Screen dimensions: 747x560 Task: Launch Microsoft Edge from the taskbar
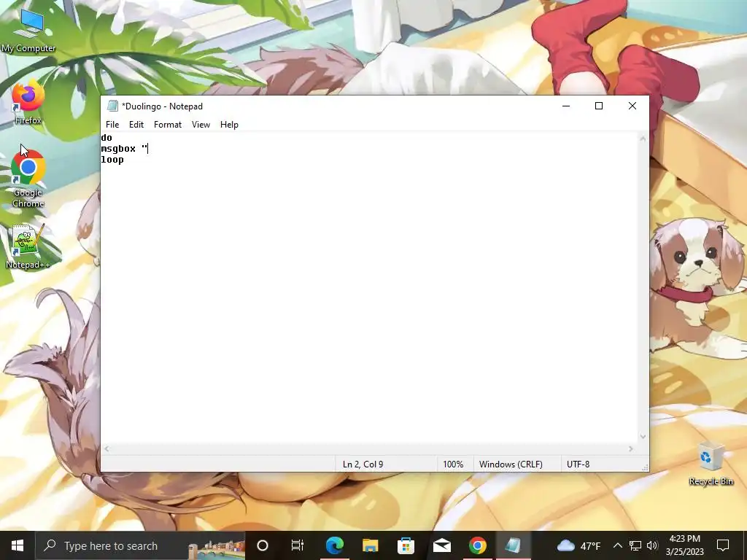tap(334, 545)
